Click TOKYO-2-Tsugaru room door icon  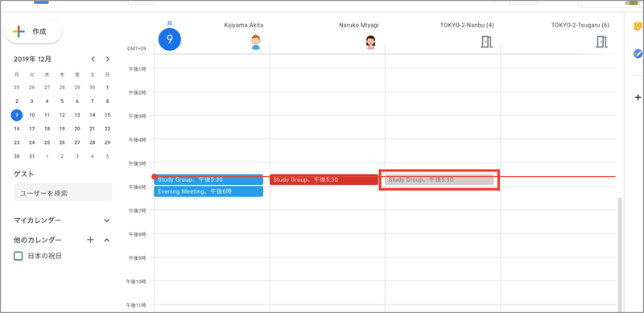(x=601, y=42)
